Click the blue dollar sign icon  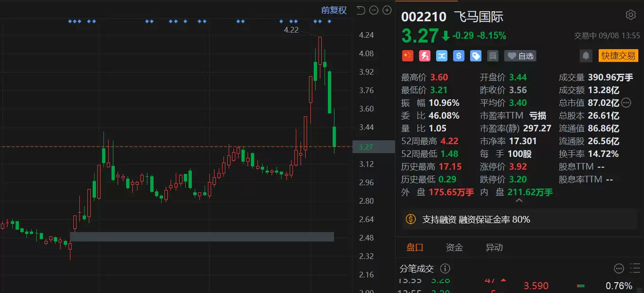coord(458,56)
